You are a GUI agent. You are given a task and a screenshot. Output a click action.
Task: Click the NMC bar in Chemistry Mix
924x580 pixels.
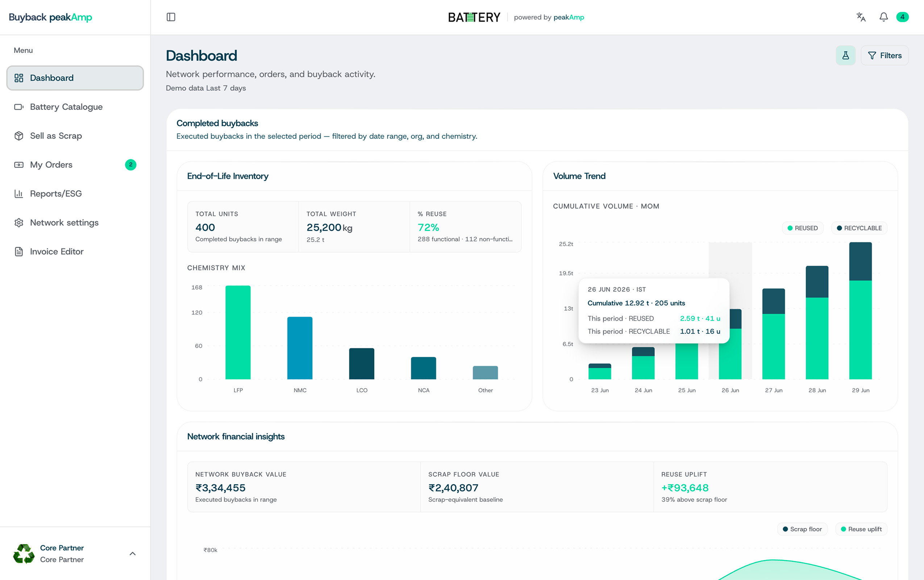[x=300, y=348]
